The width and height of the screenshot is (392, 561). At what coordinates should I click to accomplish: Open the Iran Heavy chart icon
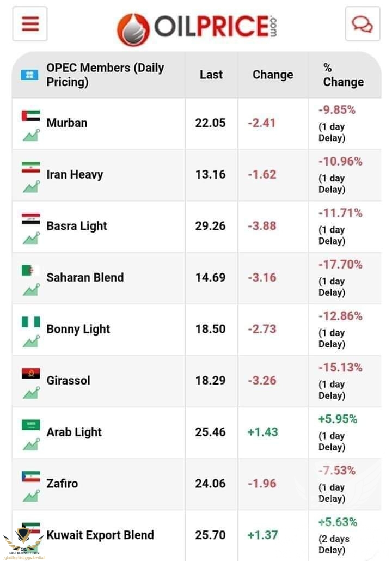tap(31, 186)
